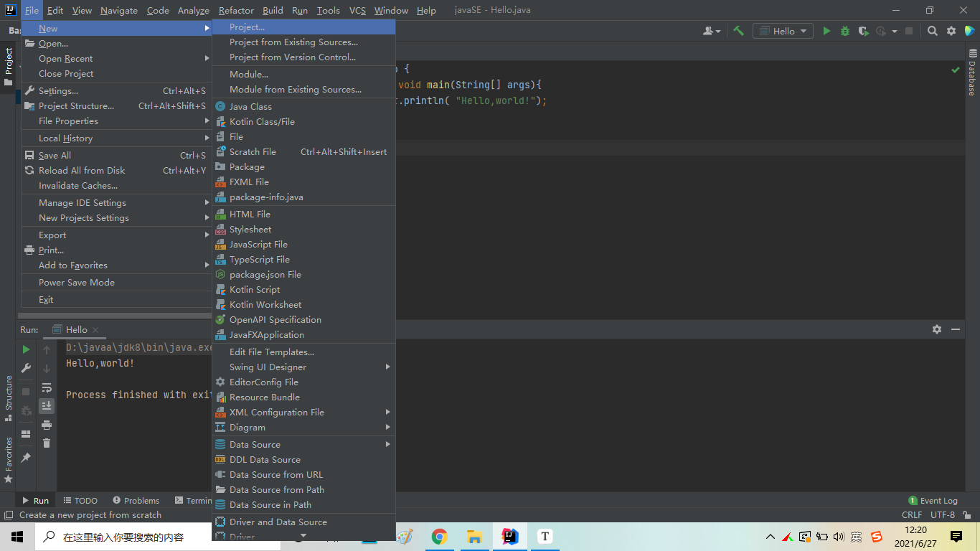
Task: Click the Typora icon in the taskbar
Action: (x=545, y=537)
